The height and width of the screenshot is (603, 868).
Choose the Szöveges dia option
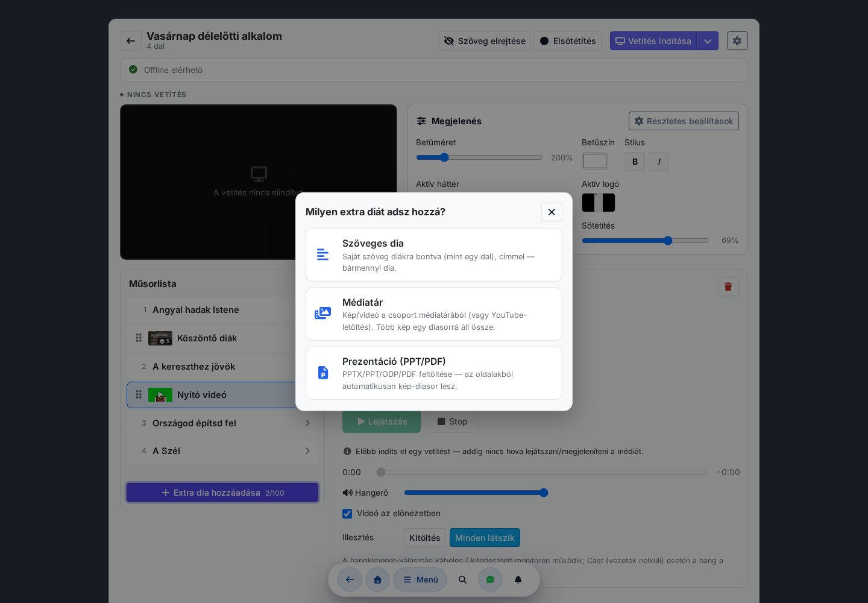434,255
